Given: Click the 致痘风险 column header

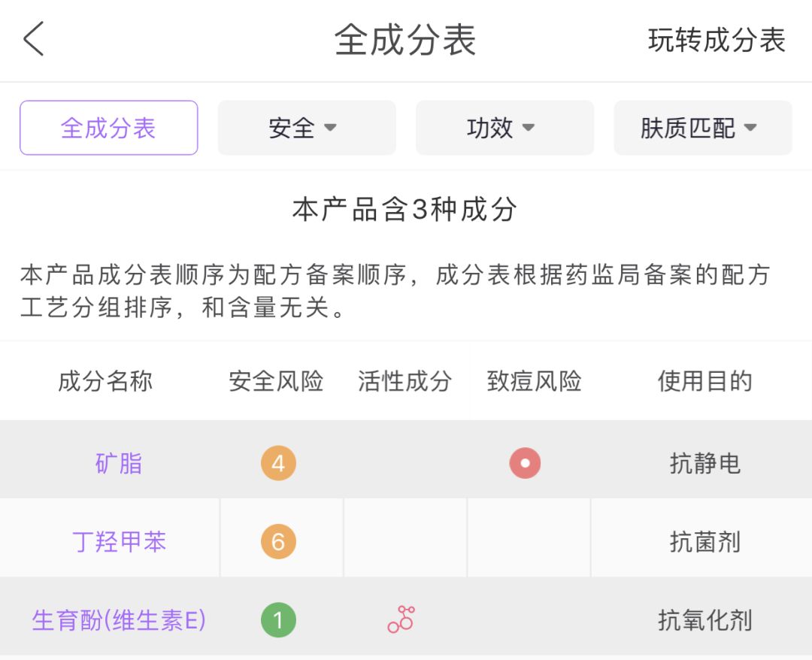Looking at the screenshot, I should pos(535,381).
